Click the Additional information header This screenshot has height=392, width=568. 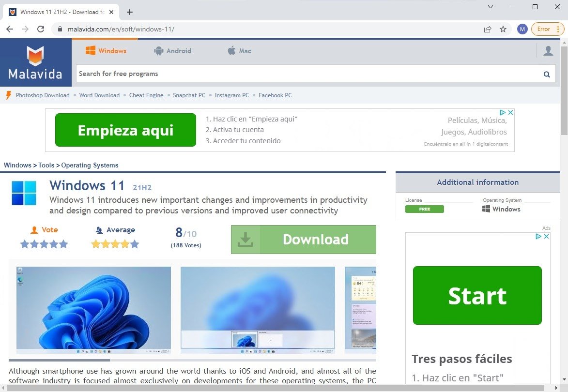click(478, 182)
